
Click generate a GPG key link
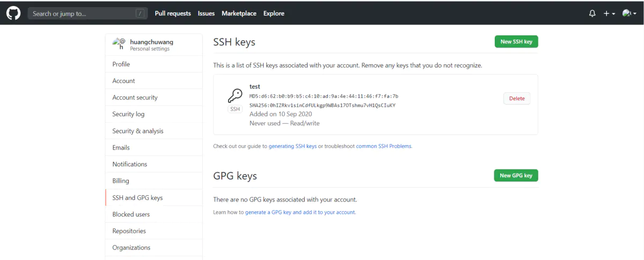(x=300, y=212)
